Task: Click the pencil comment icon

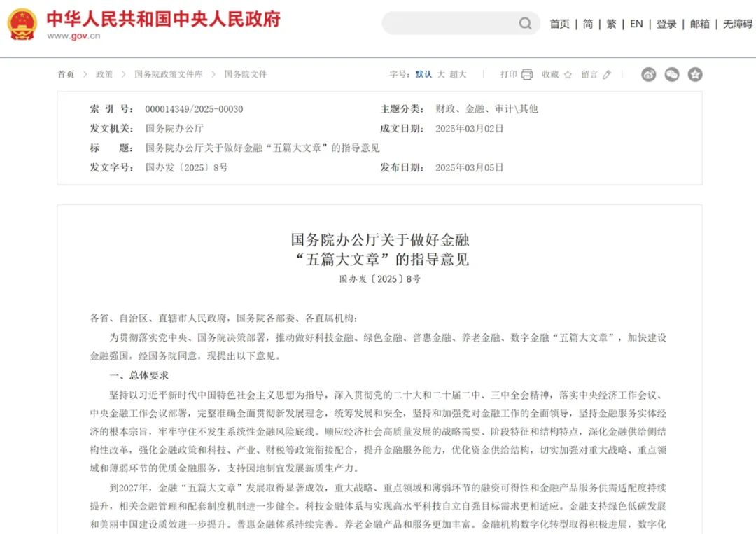Action: [x=607, y=75]
